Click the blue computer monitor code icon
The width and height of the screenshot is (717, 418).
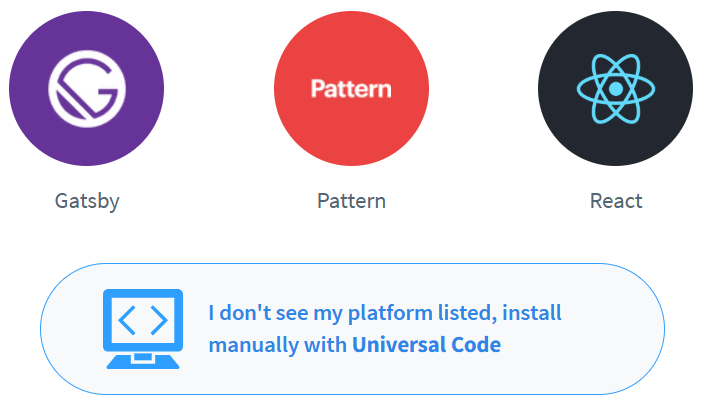coord(143,329)
